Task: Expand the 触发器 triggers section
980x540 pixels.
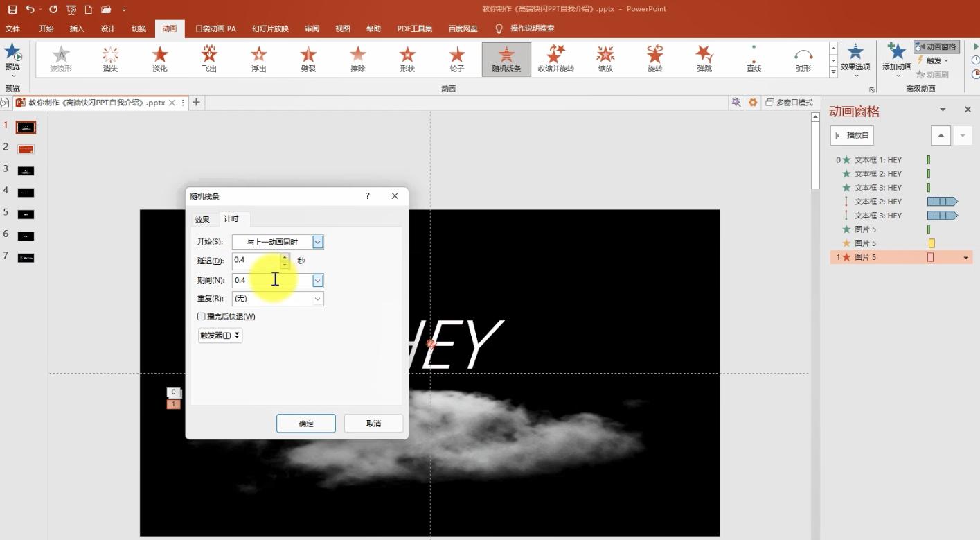Action: coord(220,336)
